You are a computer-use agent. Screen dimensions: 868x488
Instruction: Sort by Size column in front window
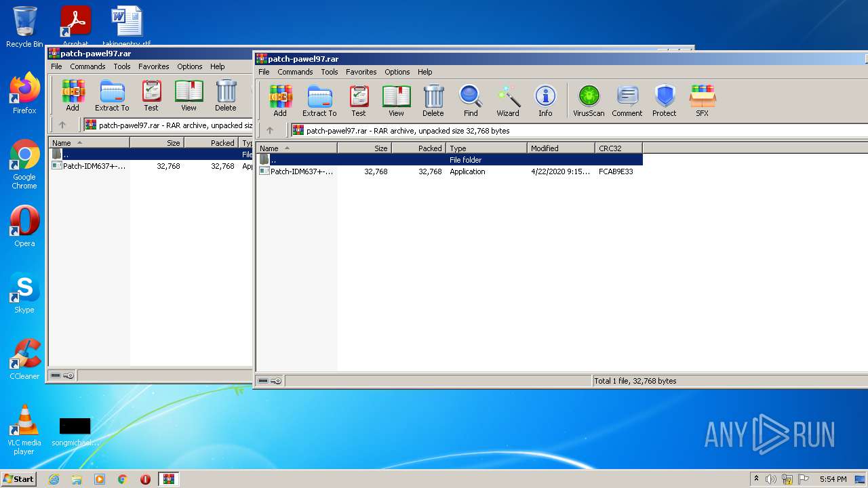pos(364,148)
